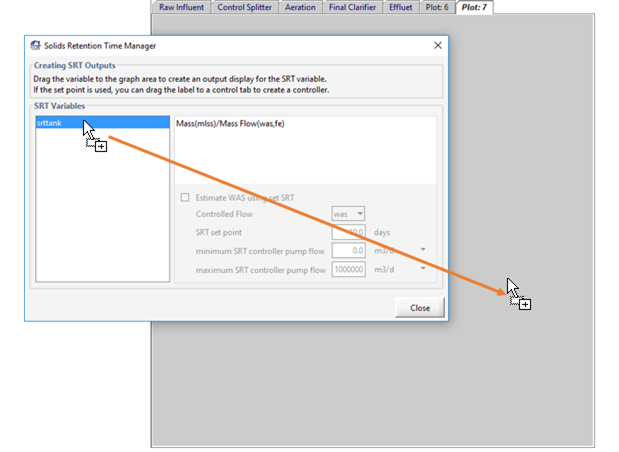
Task: Click the Solids Retention Time Manager title icon
Action: pyautogui.click(x=36, y=46)
